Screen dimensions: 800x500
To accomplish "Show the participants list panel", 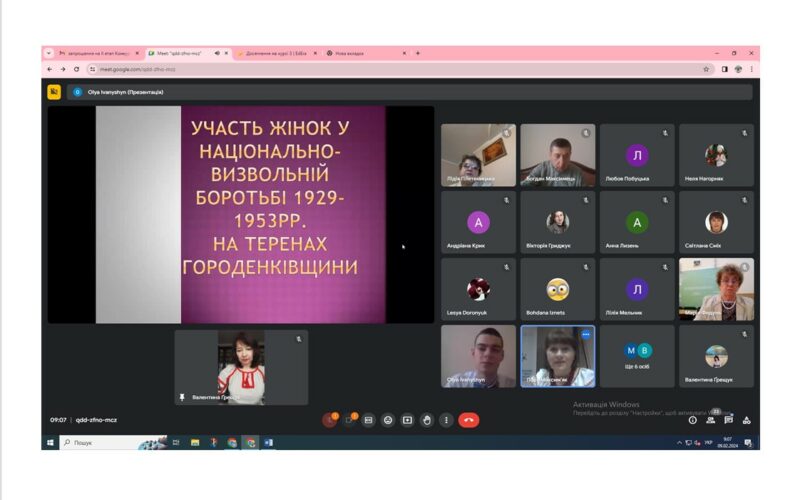I will coord(711,420).
